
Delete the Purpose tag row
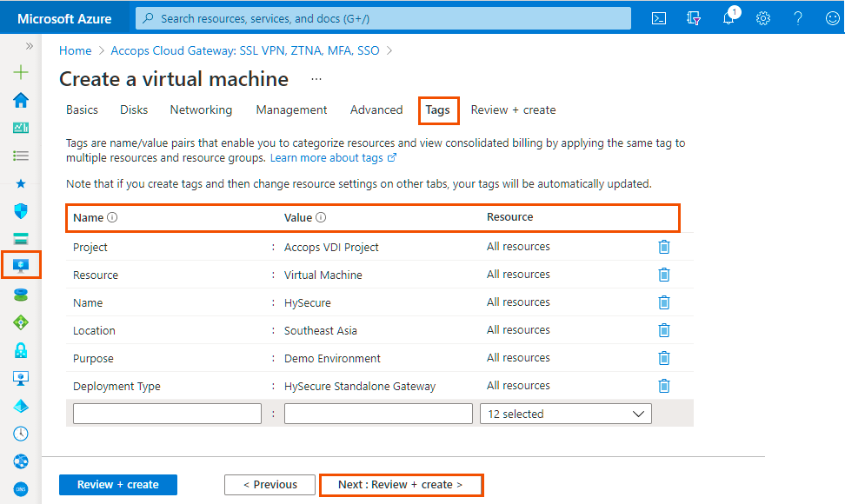(x=664, y=358)
